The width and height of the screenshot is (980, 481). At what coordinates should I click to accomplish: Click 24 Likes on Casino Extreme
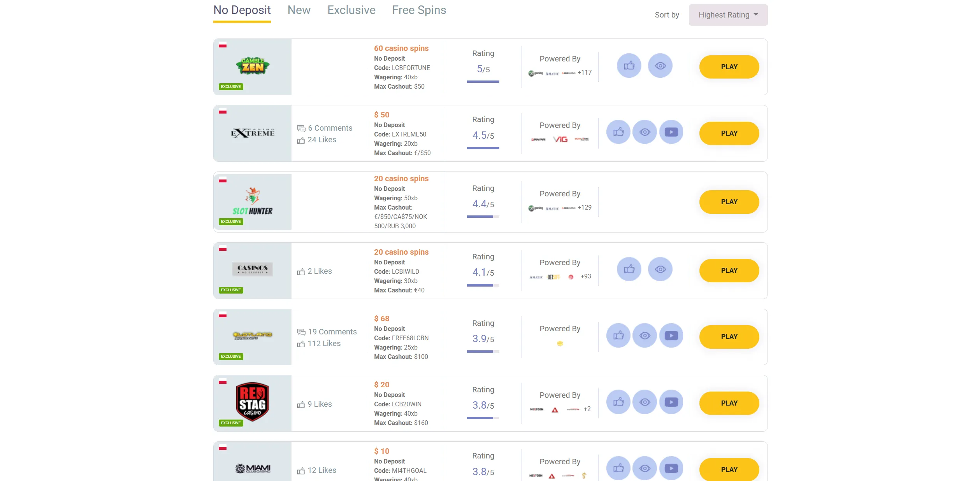(x=317, y=140)
